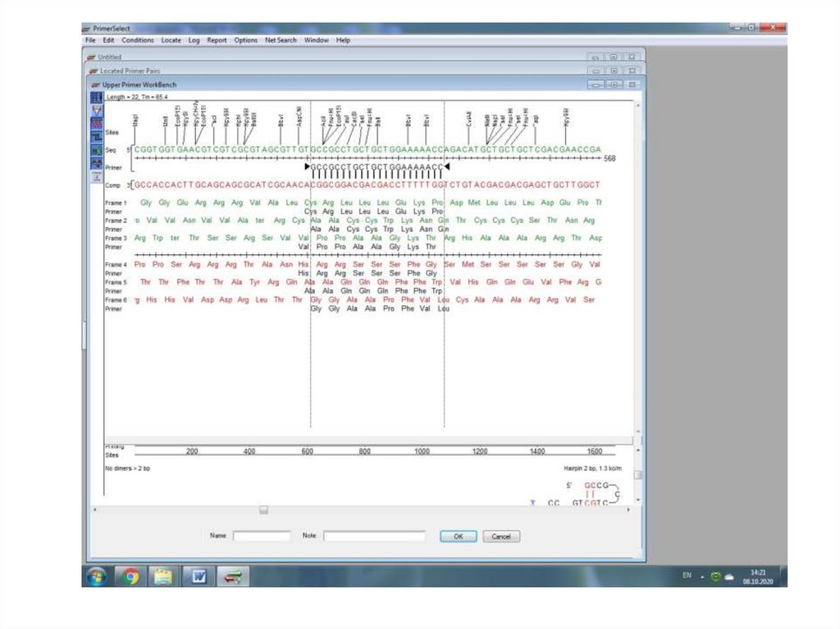Click the CviAII restriction site label

click(468, 118)
